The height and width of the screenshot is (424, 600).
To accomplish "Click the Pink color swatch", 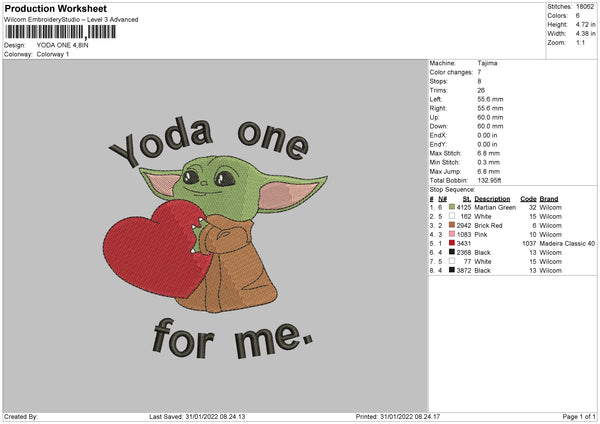I will 452,234.
